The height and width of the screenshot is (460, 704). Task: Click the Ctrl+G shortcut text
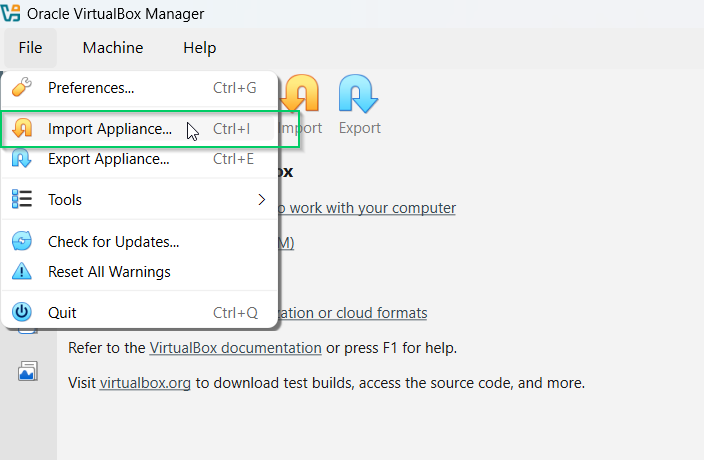234,88
